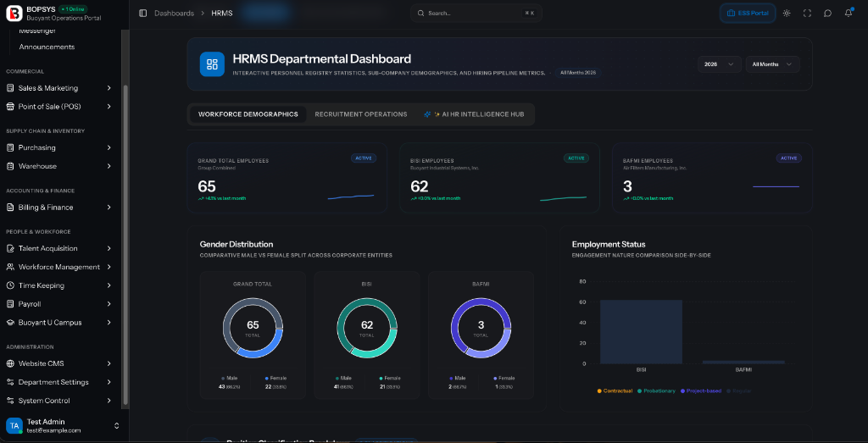Viewport: 868px width, 443px height.
Task: Click the Payroll sidebar icon
Action: (10, 304)
